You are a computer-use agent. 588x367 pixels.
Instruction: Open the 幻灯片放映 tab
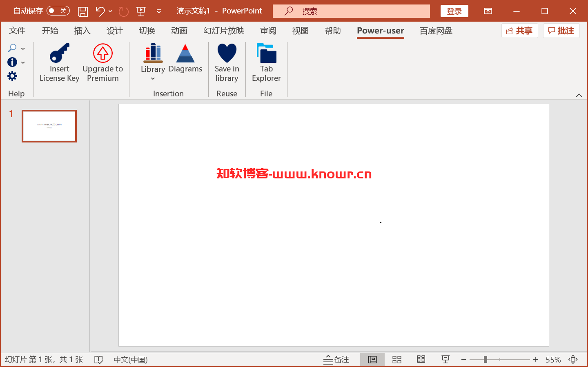(224, 31)
